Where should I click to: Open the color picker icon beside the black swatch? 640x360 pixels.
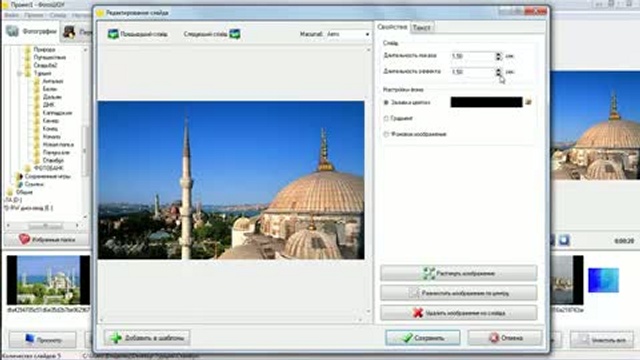(x=528, y=102)
